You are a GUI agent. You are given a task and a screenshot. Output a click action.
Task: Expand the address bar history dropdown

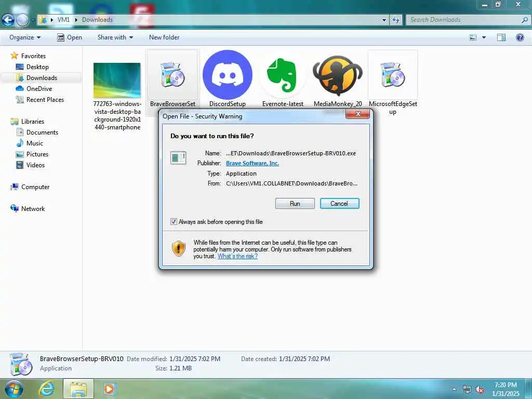(384, 20)
